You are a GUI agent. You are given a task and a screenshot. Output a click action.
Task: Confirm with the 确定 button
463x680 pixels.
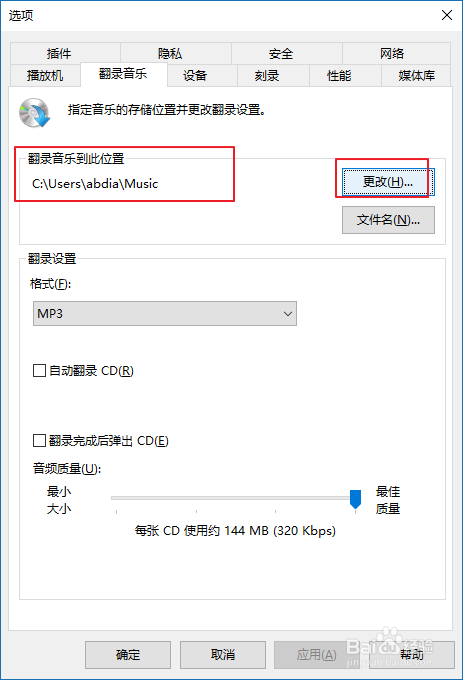tap(128, 655)
